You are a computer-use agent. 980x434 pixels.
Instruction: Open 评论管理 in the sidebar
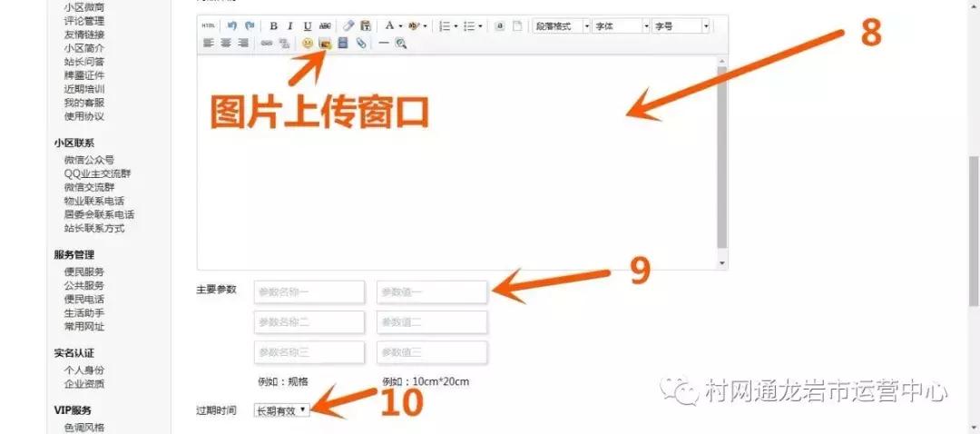84,21
